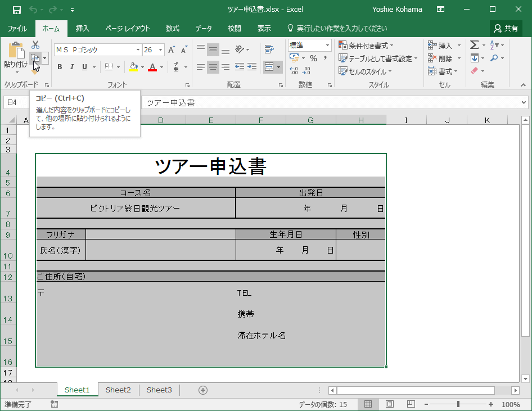This screenshot has width=532, height=411.
Task: Open the ファイル tab
Action: click(x=17, y=29)
